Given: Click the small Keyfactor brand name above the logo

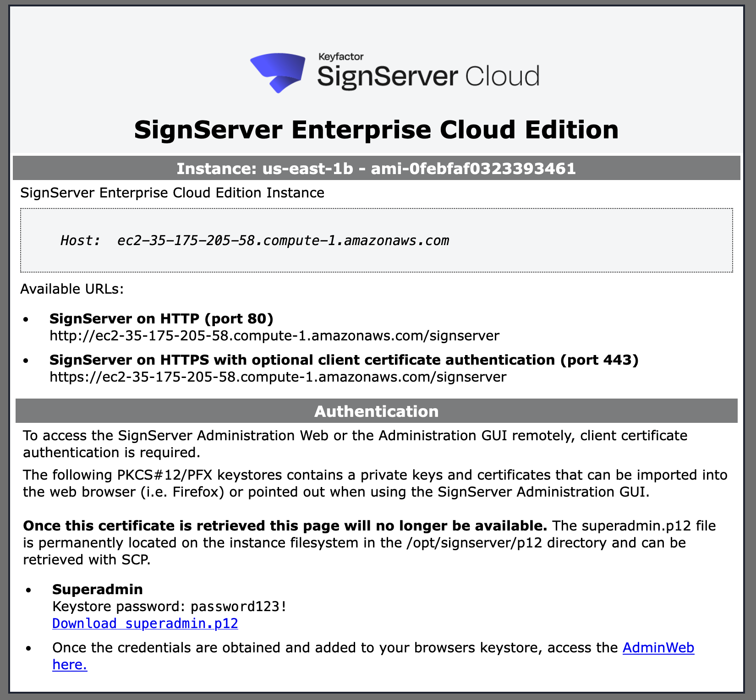Looking at the screenshot, I should pos(340,57).
